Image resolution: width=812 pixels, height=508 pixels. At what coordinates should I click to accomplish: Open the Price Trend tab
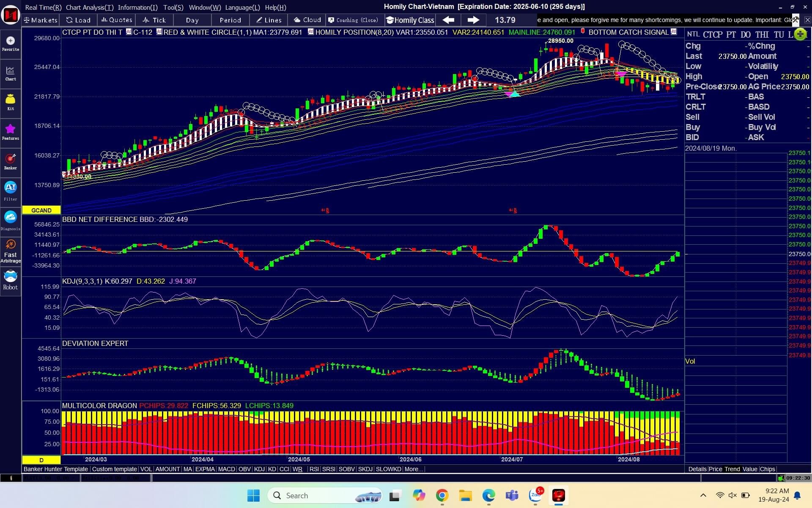pos(724,469)
